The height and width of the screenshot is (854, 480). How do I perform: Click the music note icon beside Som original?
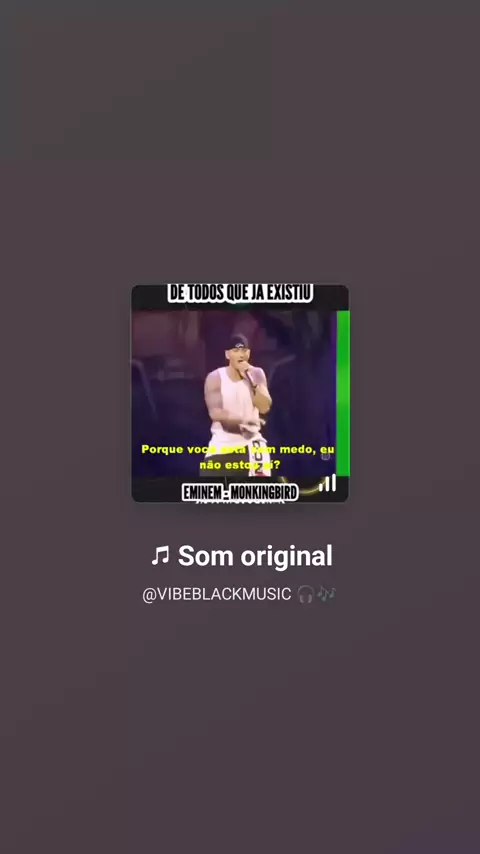coord(160,556)
